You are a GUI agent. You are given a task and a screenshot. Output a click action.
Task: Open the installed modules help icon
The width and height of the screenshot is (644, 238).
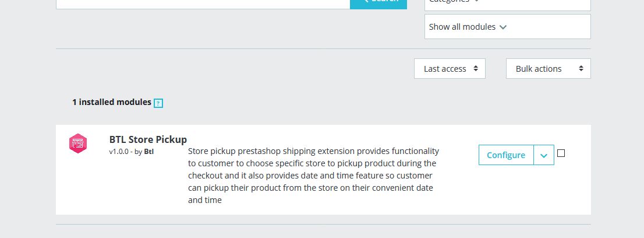coord(158,103)
